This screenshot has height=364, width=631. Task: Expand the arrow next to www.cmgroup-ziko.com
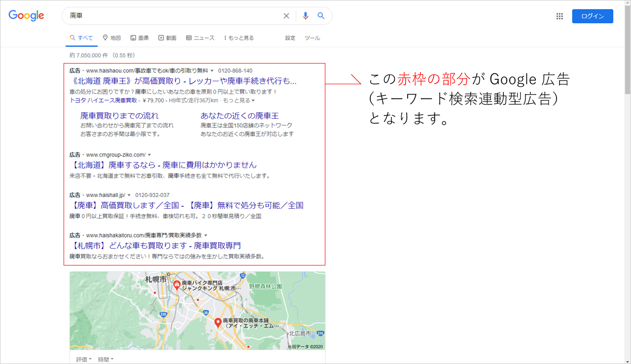tap(149, 155)
